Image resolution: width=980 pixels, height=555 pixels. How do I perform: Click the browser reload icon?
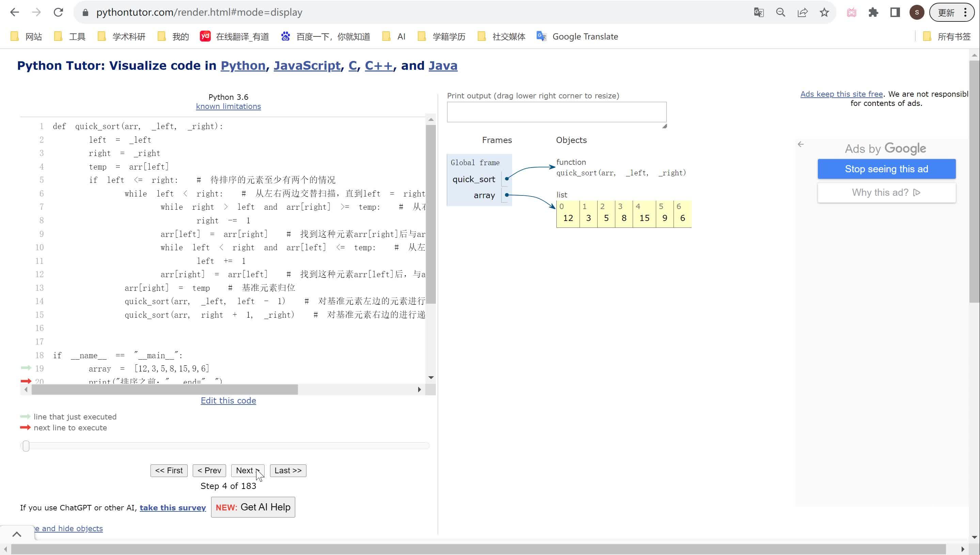(58, 12)
